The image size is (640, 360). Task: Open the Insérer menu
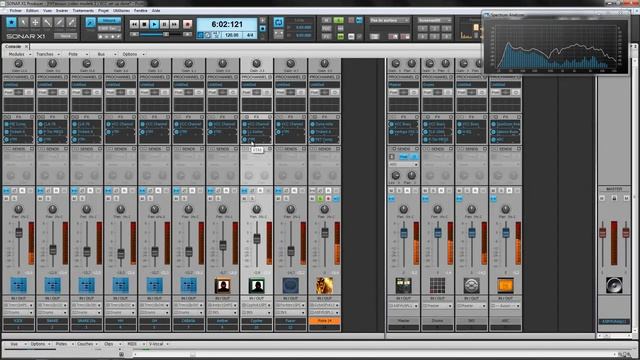point(62,11)
